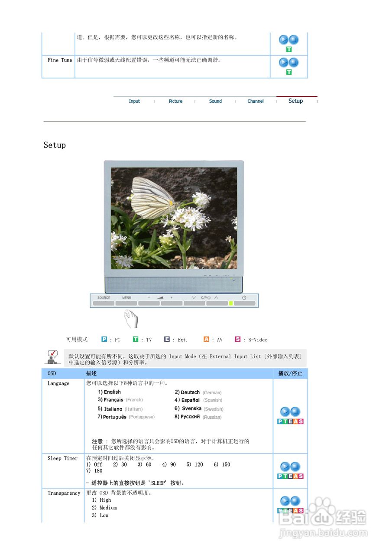Click the stop icon in Language row
This screenshot has height=555, width=392.
(295, 411)
